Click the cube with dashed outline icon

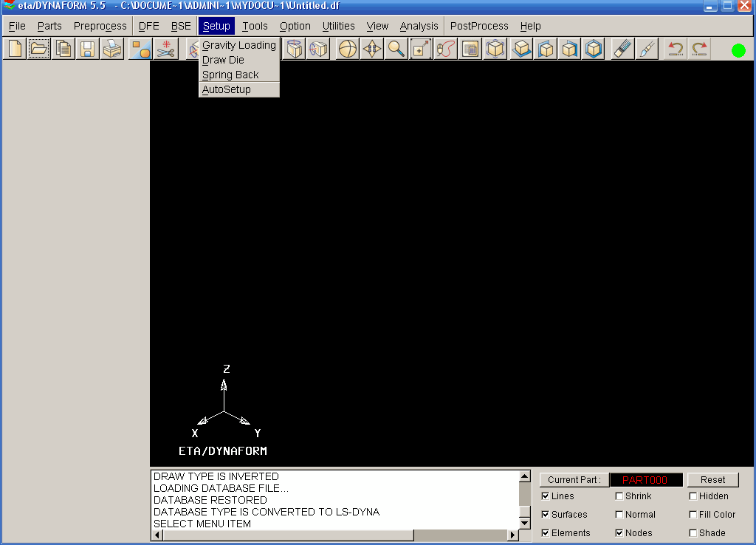[495, 49]
